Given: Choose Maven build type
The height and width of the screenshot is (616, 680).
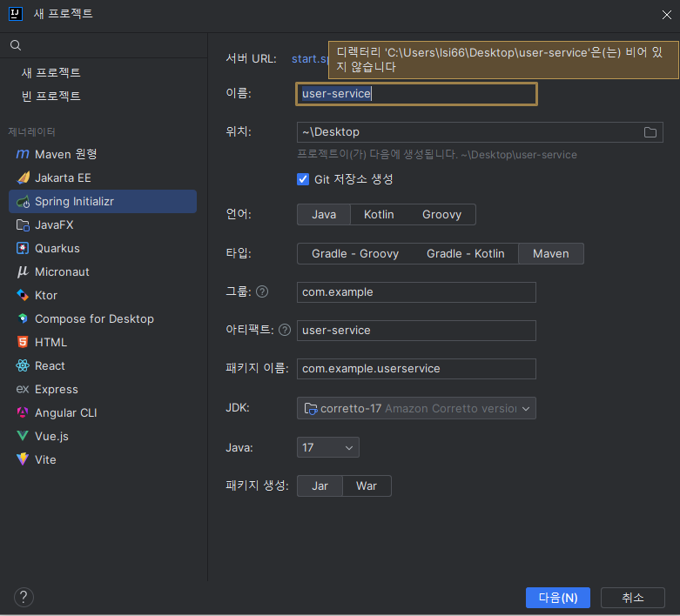Looking at the screenshot, I should point(551,253).
